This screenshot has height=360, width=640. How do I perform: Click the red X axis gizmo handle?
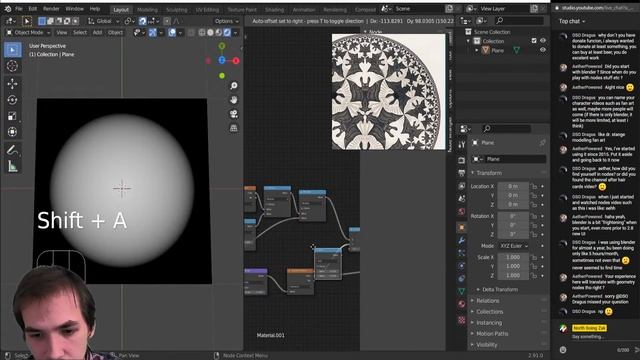click(236, 61)
